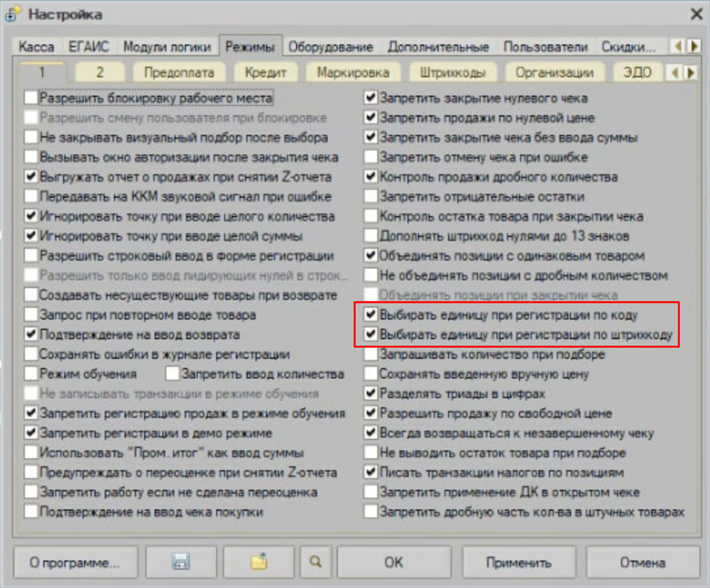Check Запретить отрицательные остатки option
This screenshot has width=710, height=588.
tap(371, 197)
